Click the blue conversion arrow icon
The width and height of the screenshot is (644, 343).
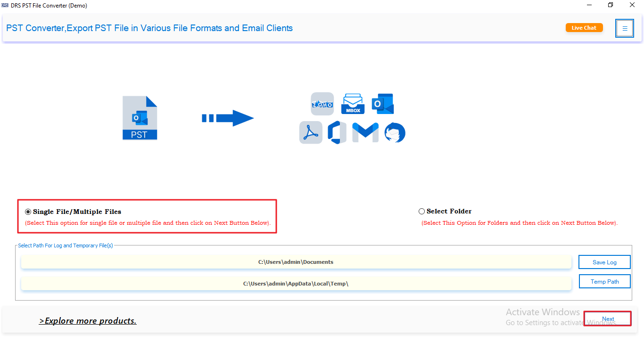(229, 118)
